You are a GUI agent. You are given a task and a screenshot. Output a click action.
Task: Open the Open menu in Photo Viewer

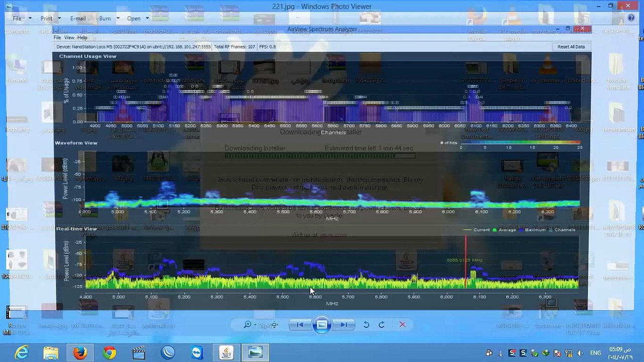pyautogui.click(x=134, y=19)
